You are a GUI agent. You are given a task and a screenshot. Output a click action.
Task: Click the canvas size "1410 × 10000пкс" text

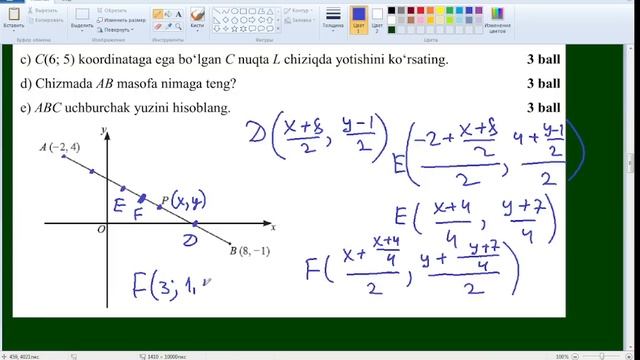166,357
